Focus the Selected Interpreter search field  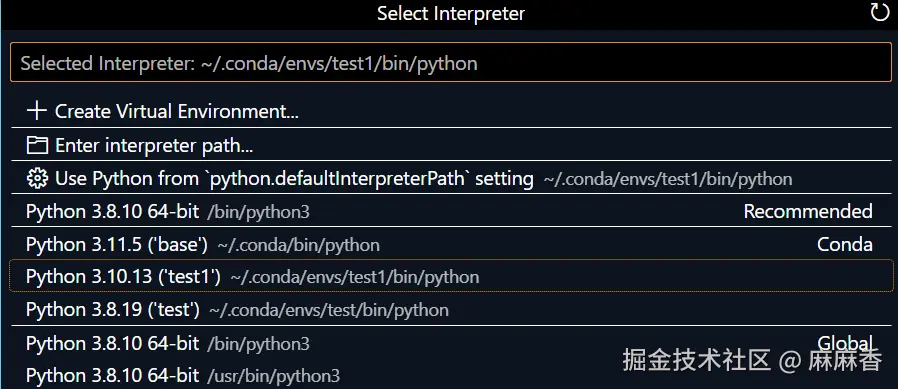[x=450, y=62]
